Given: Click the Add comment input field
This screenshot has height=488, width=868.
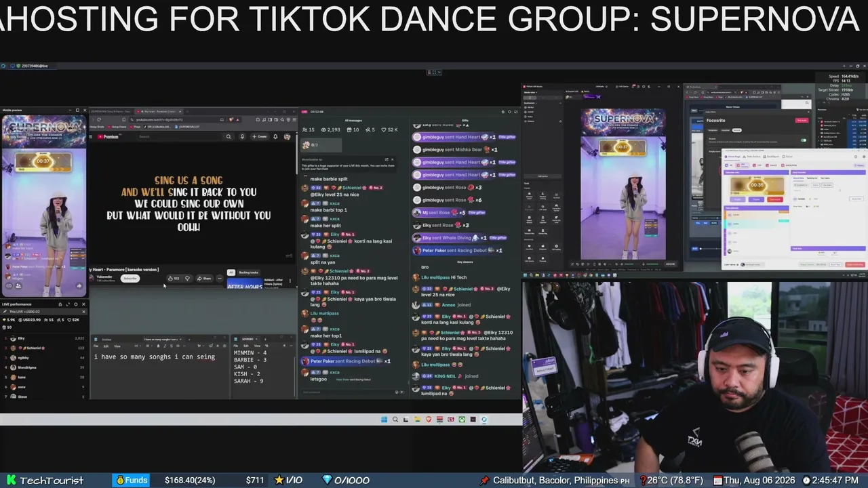Looking at the screenshot, I should pos(351,392).
